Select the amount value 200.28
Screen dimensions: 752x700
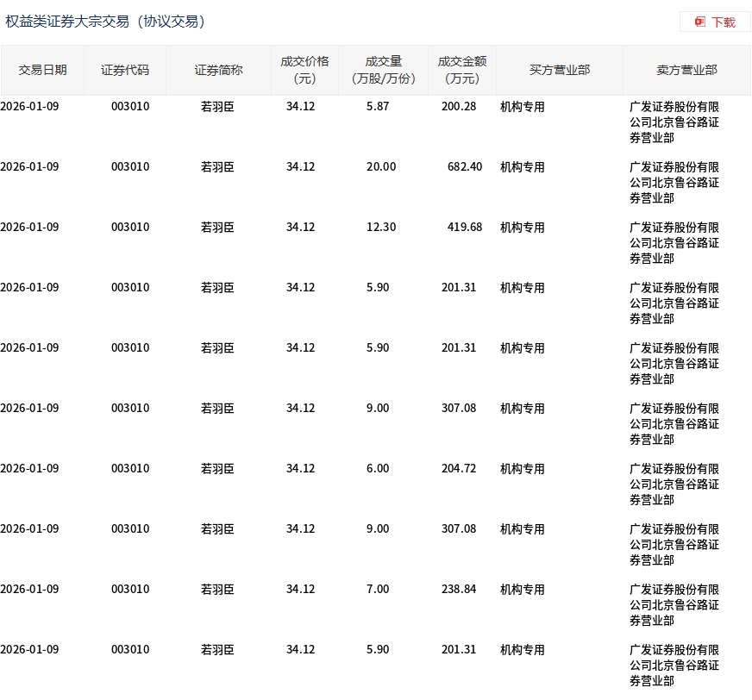(x=459, y=106)
